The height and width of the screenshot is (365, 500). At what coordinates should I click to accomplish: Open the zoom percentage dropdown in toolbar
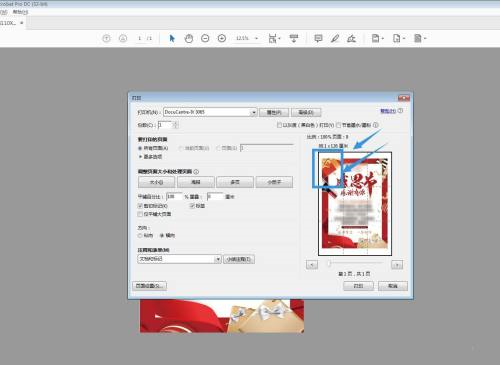(x=256, y=39)
